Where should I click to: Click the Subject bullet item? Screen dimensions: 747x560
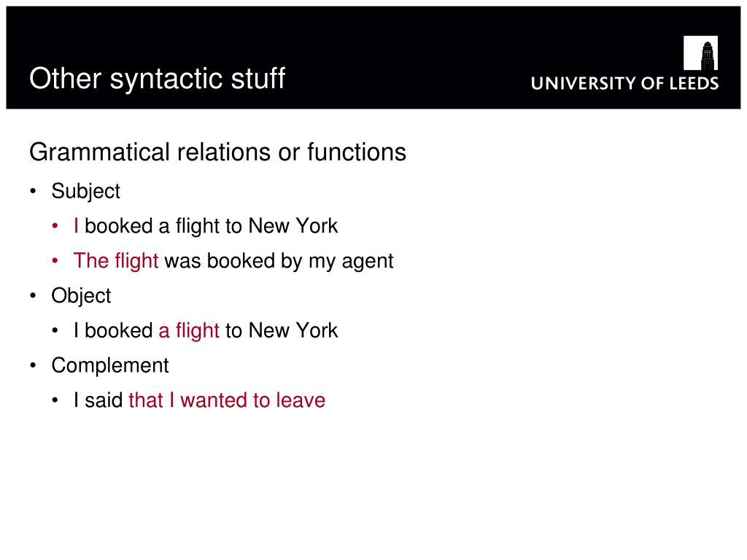point(86,192)
